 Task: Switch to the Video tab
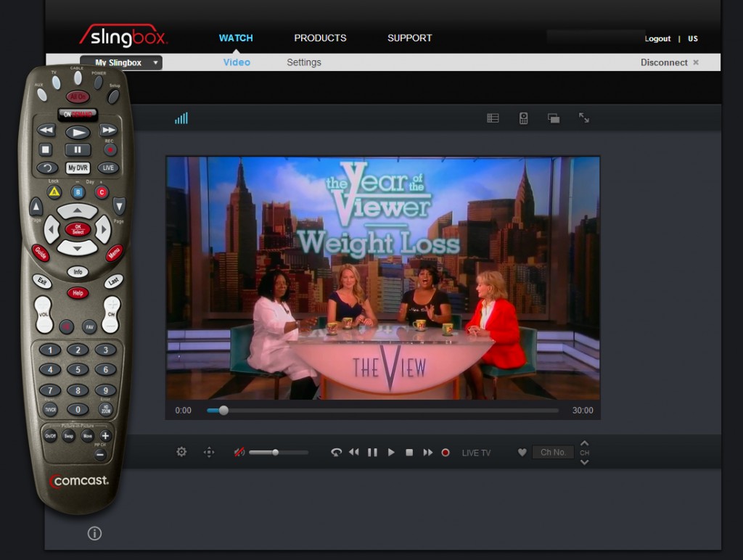237,62
